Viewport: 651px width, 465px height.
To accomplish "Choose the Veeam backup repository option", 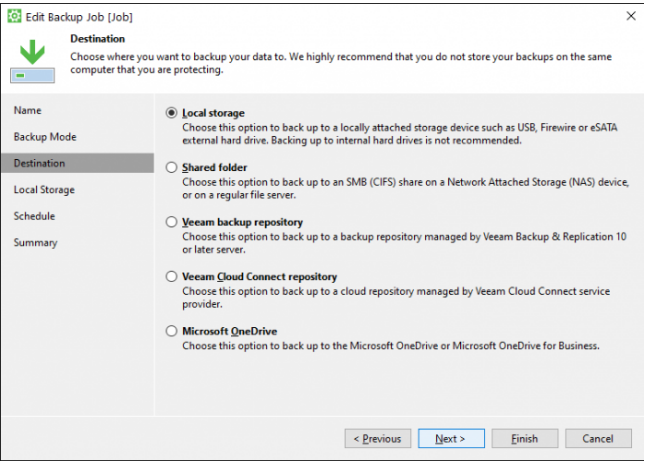I will [171, 222].
